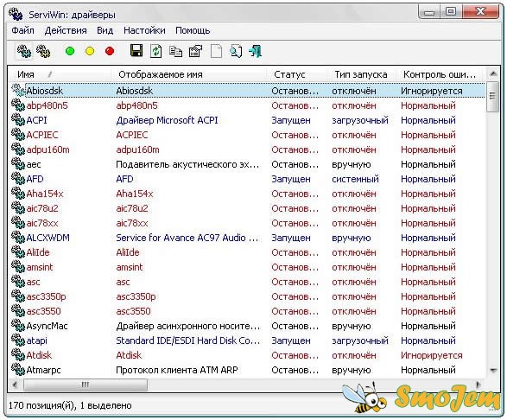
Task: Switch to second gears view icon
Action: click(43, 51)
